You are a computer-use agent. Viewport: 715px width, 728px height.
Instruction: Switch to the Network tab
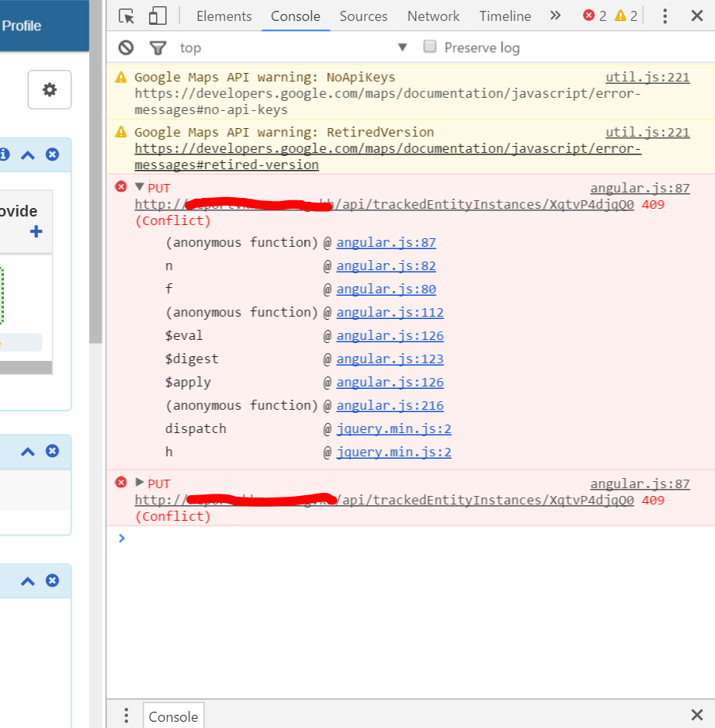click(x=433, y=16)
